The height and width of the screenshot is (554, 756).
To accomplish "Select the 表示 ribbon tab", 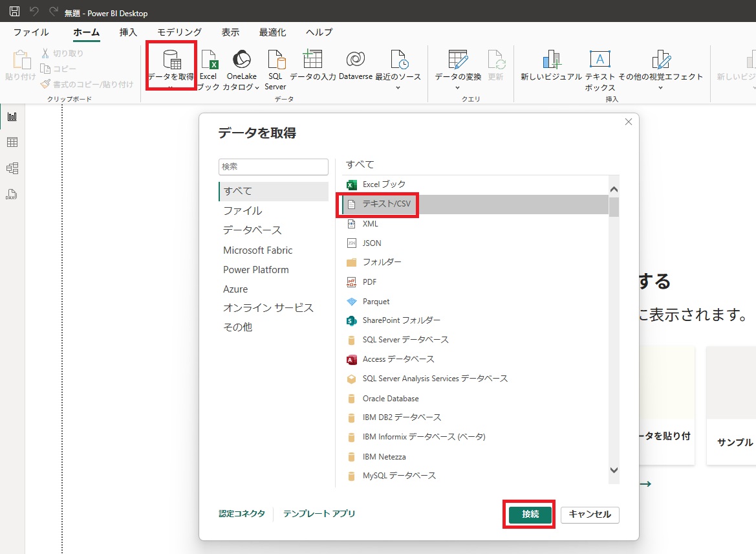I will tap(230, 32).
